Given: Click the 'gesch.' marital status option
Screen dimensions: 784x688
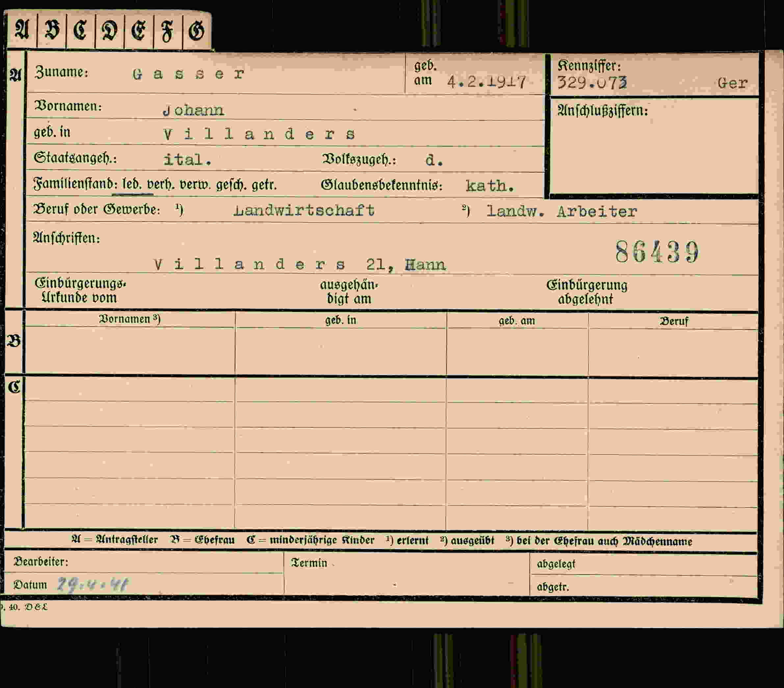Looking at the screenshot, I should click(231, 185).
